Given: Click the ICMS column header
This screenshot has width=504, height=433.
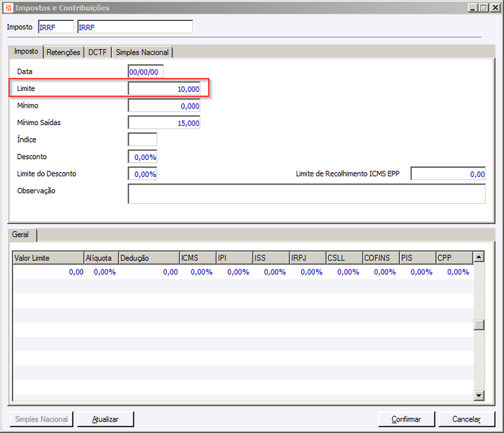Looking at the screenshot, I should [x=198, y=258].
